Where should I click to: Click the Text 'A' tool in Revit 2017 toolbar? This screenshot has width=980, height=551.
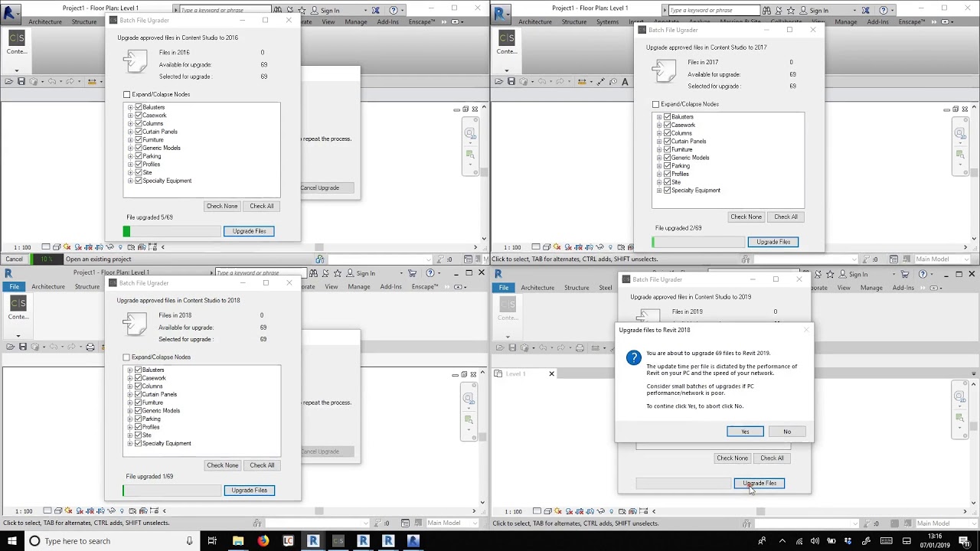click(x=625, y=82)
